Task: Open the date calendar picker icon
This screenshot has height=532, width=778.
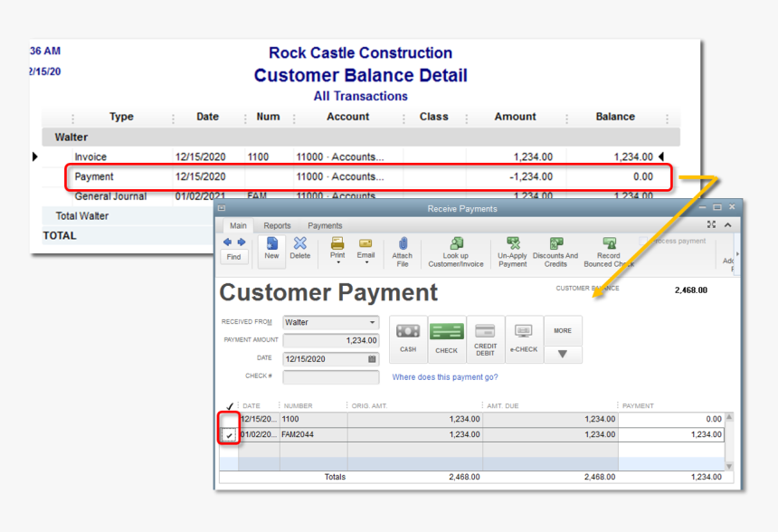Action: click(x=372, y=359)
